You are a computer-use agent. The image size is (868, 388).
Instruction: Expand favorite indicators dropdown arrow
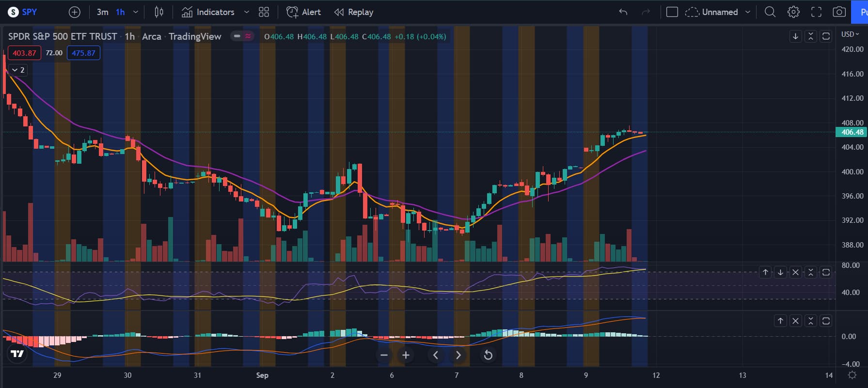[246, 12]
